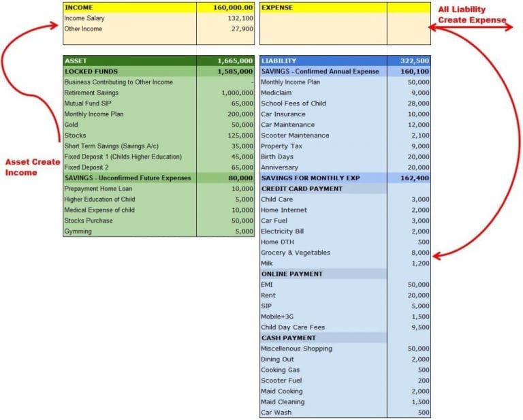This screenshot has width=523, height=420.
Task: Select the CASH PAYMENT subheader
Action: point(288,338)
